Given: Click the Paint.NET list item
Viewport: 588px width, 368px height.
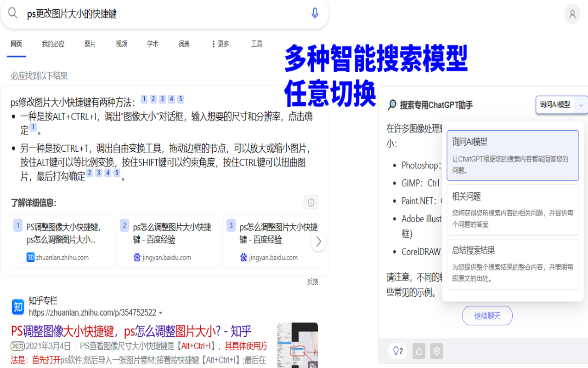Looking at the screenshot, I should point(422,201).
